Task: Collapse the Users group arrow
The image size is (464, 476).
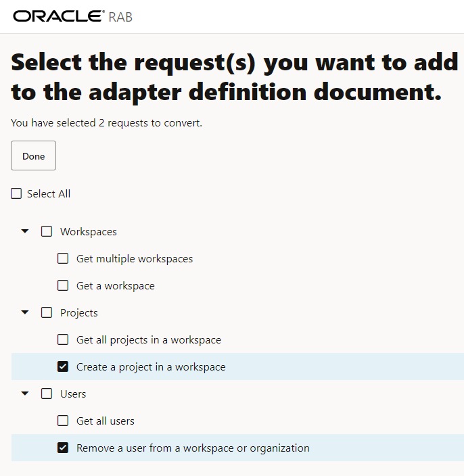Action: (x=25, y=394)
